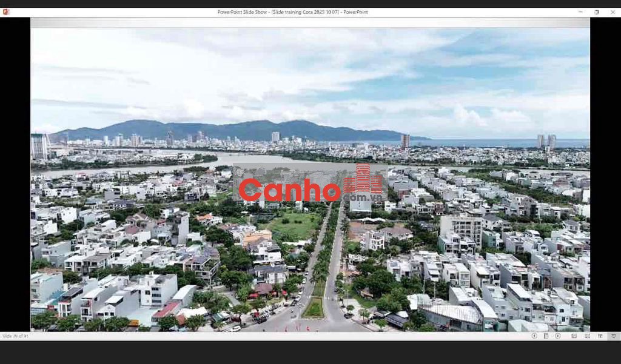Minimize the PowerPoint Slide Show window

tap(580, 12)
